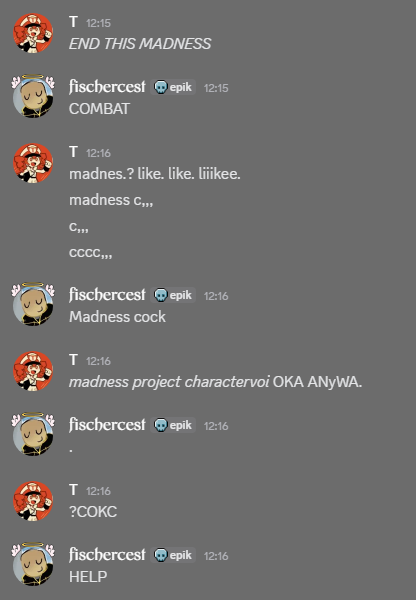
Task: Open fischercest username above Madness cock message
Action: point(107,295)
